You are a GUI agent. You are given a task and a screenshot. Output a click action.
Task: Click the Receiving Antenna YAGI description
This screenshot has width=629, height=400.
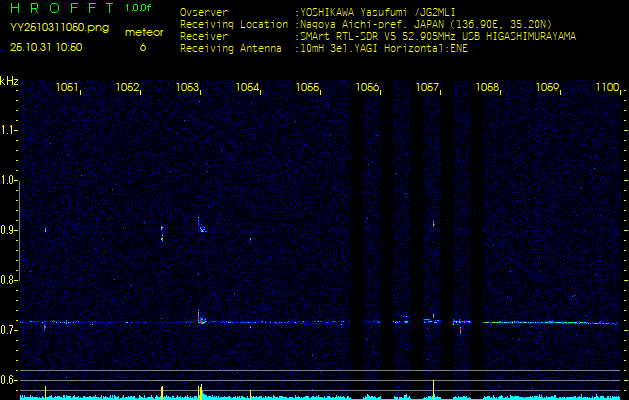[x=384, y=46]
